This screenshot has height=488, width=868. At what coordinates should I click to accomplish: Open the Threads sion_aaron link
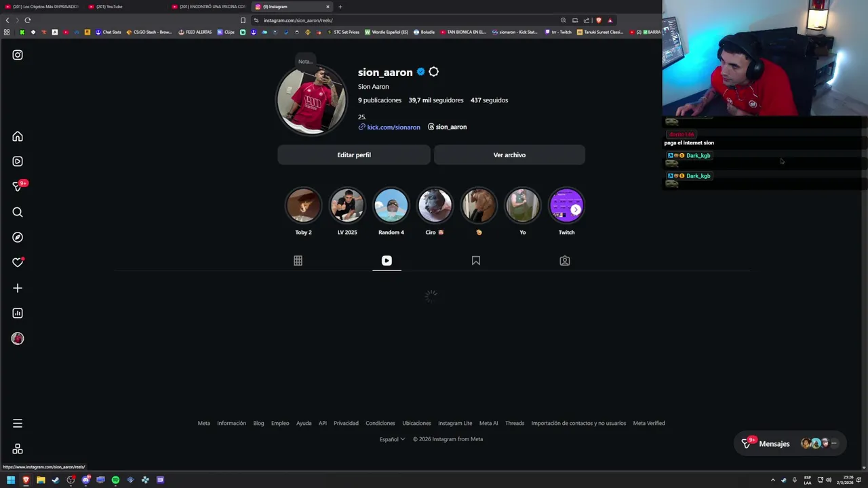coord(447,127)
